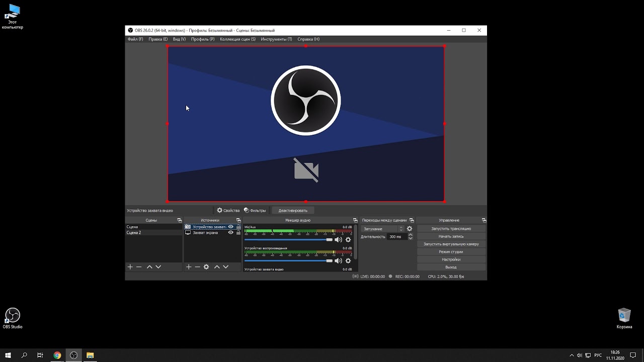
Task: Click Начать запись to start recording
Action: (451, 236)
